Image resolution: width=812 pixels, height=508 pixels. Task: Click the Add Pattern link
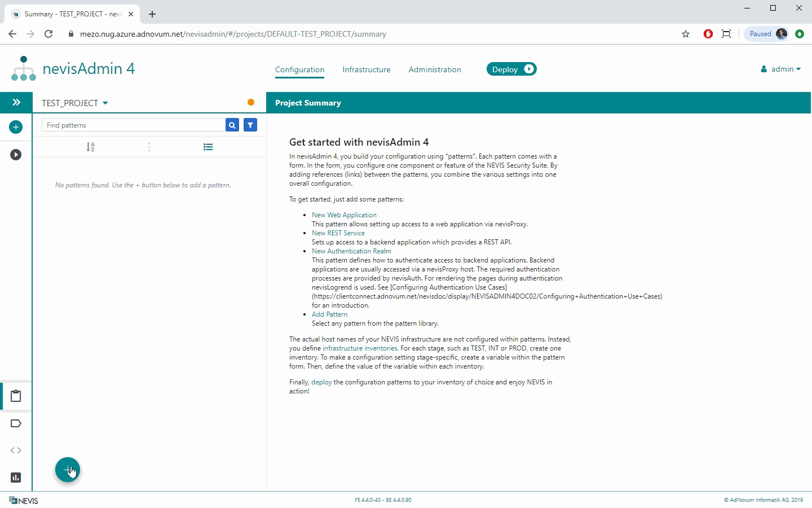coord(329,314)
